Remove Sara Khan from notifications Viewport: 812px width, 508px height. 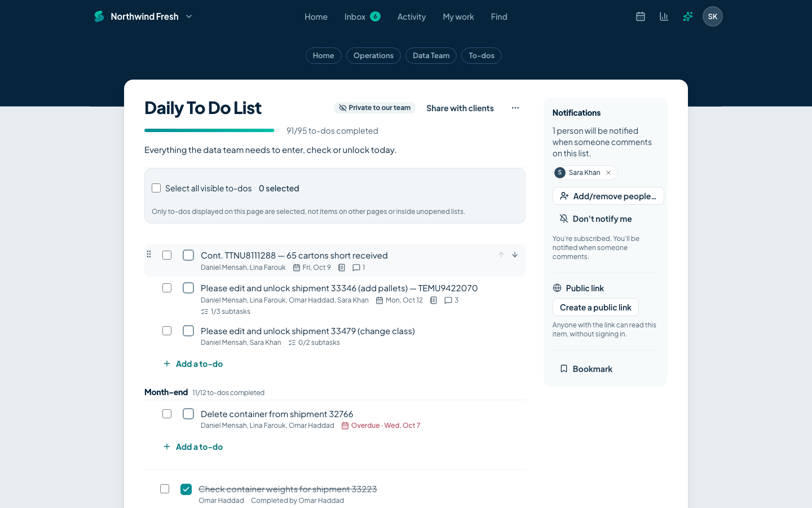608,173
